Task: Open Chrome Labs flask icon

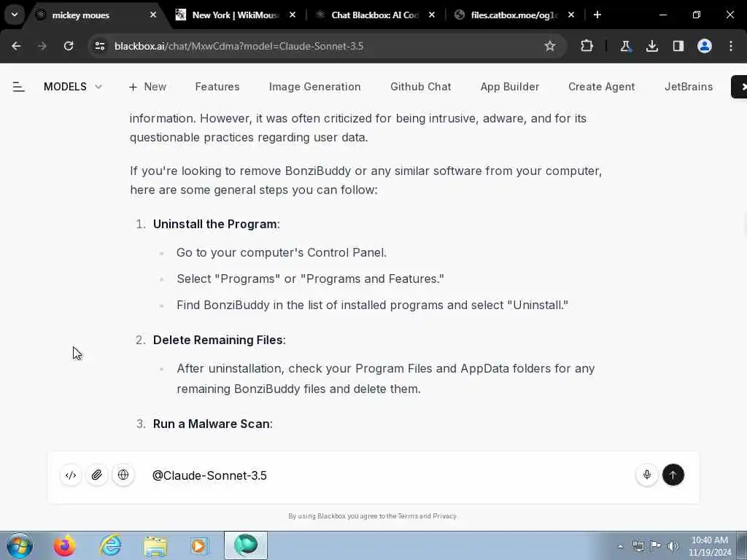Action: tap(625, 46)
